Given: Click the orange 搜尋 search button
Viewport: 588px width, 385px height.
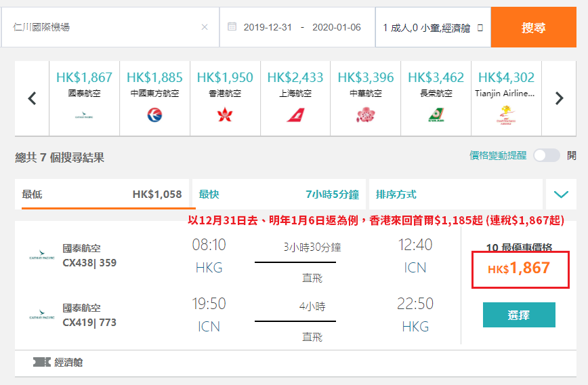Looking at the screenshot, I should point(534,27).
